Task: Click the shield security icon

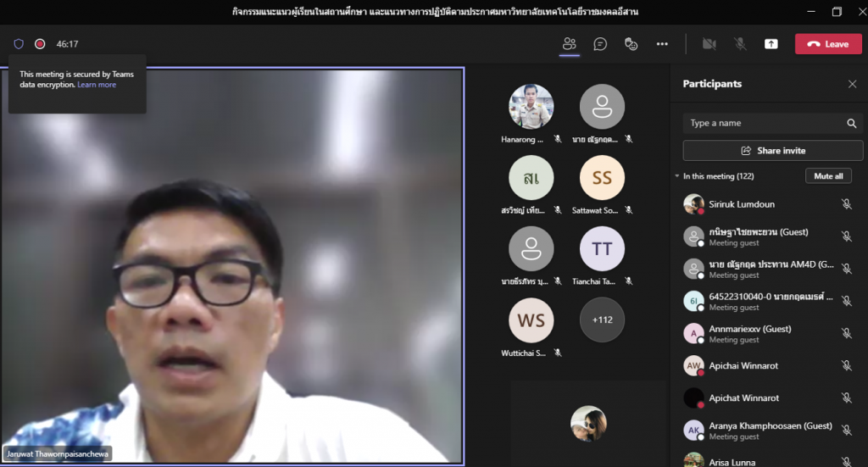Action: pos(19,44)
